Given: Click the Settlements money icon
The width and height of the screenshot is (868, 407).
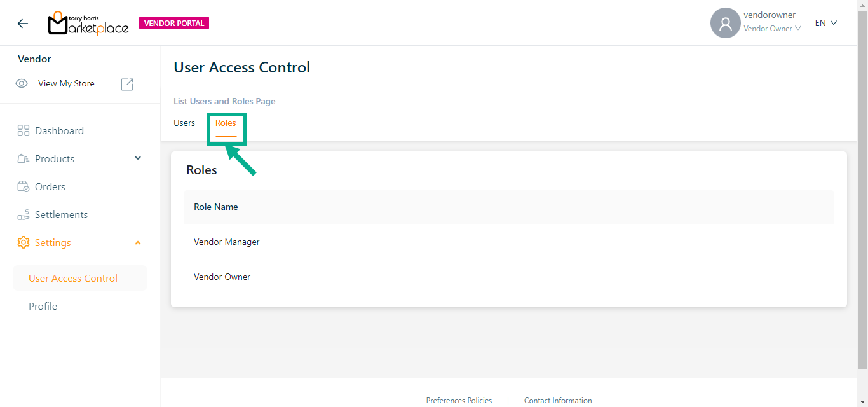Looking at the screenshot, I should click(x=24, y=214).
